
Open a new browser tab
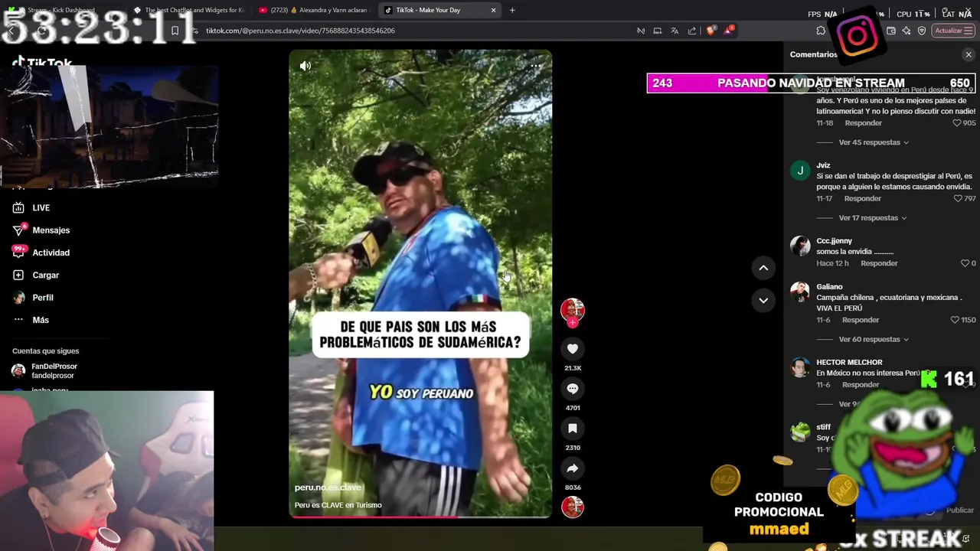pyautogui.click(x=512, y=10)
